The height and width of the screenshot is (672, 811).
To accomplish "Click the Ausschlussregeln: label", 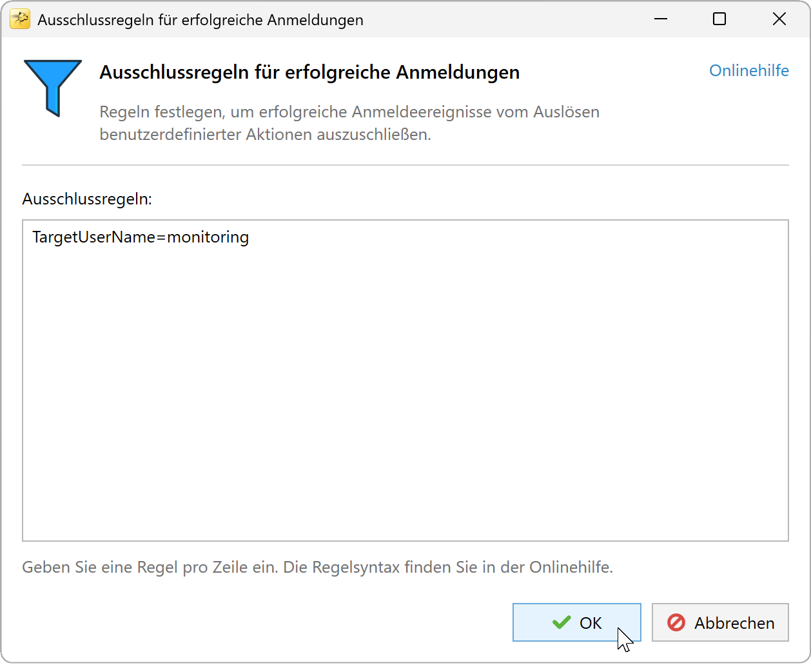I will pyautogui.click(x=87, y=199).
